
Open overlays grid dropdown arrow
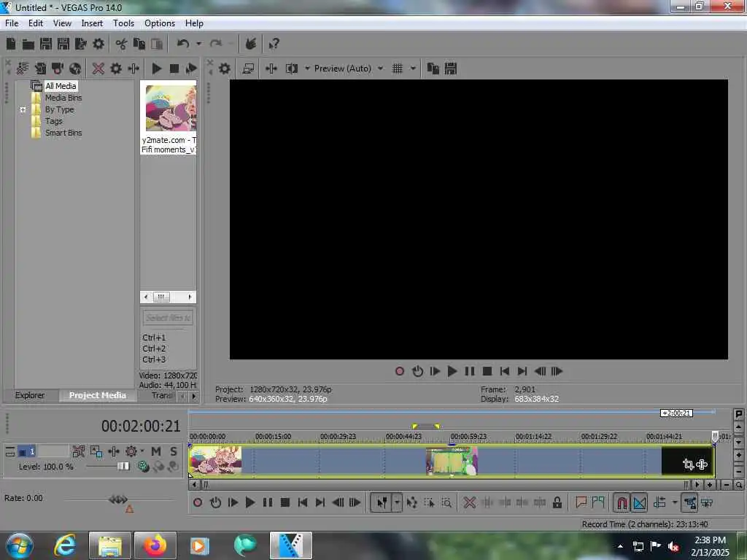(413, 69)
